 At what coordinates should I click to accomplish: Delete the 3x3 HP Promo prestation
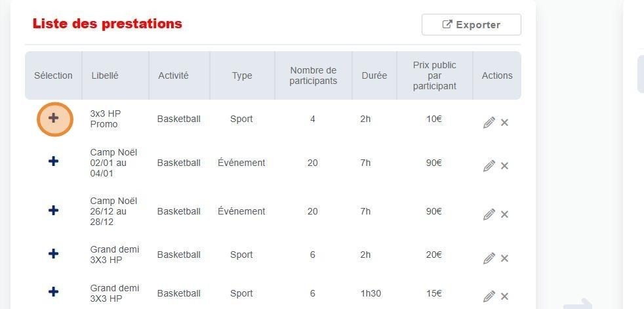pos(504,123)
